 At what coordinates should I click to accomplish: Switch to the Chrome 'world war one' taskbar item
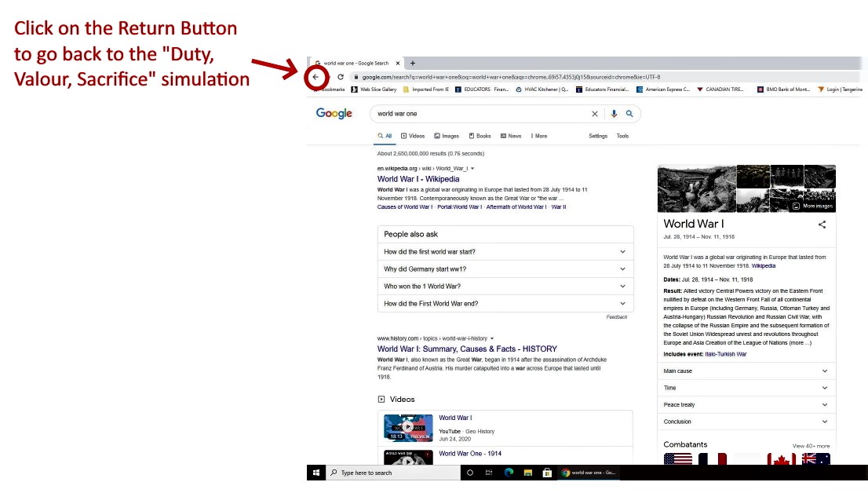click(589, 473)
